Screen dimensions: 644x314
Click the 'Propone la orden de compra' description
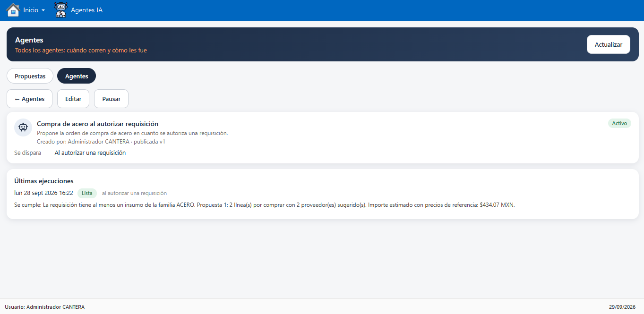(x=132, y=133)
